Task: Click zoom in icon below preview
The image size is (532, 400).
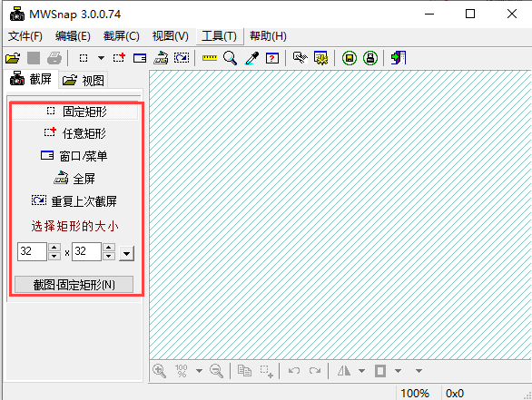Action: pyautogui.click(x=159, y=370)
